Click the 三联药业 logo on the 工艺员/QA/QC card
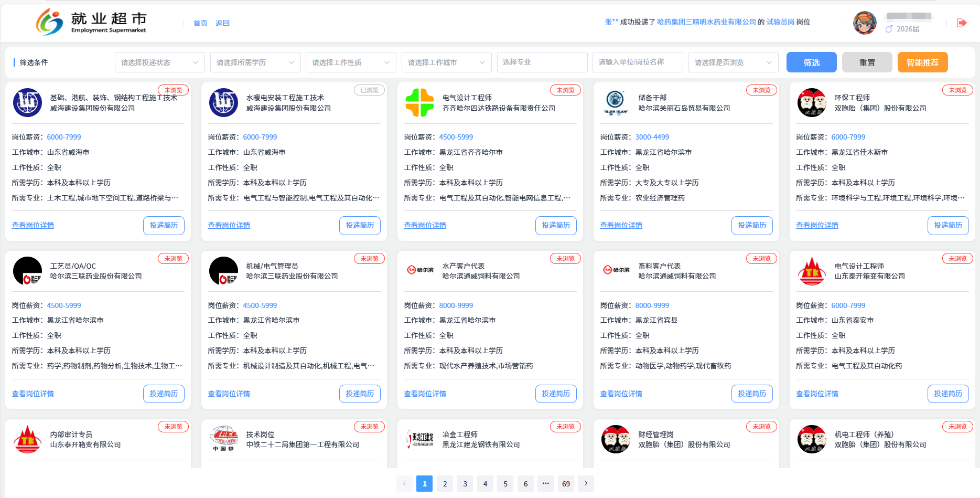Screen dimensions: 980x498 point(27,271)
